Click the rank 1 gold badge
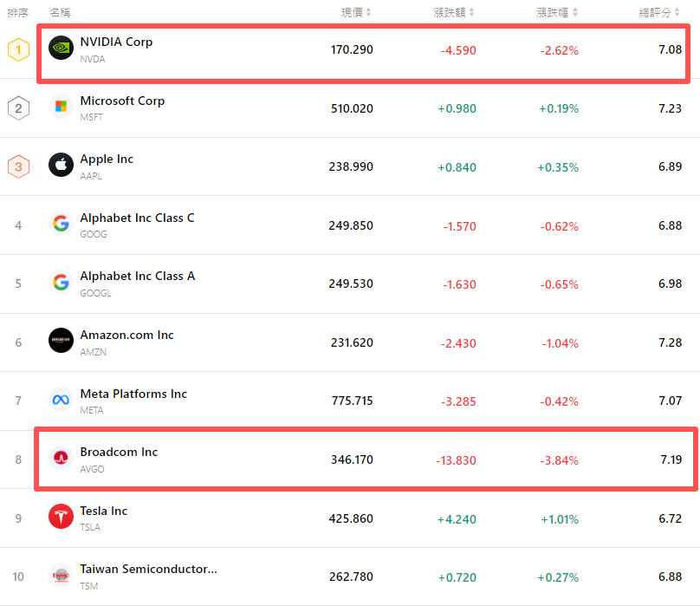The height and width of the screenshot is (606, 700). [x=18, y=49]
